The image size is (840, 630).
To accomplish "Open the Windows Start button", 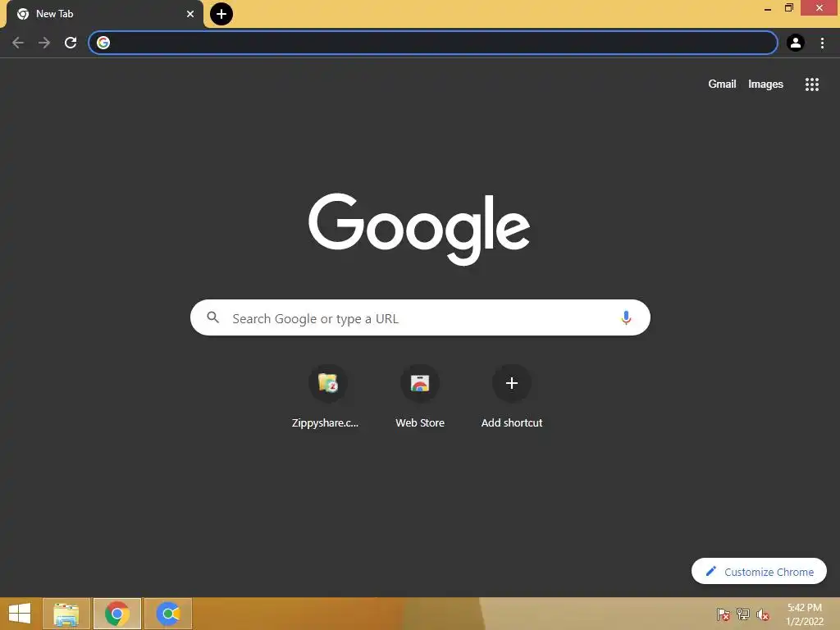I will [x=20, y=614].
